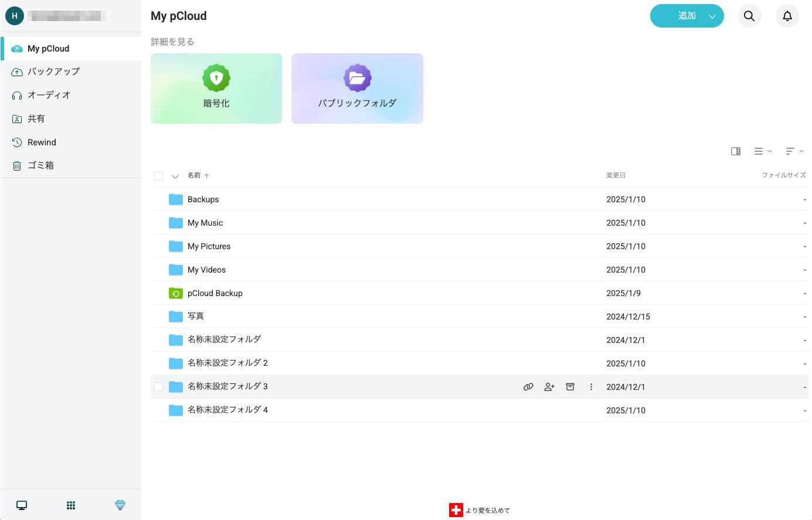Viewport: 812px width, 520px height.
Task: Click the purple folder パブリックフォルダ icon
Action: coord(358,78)
